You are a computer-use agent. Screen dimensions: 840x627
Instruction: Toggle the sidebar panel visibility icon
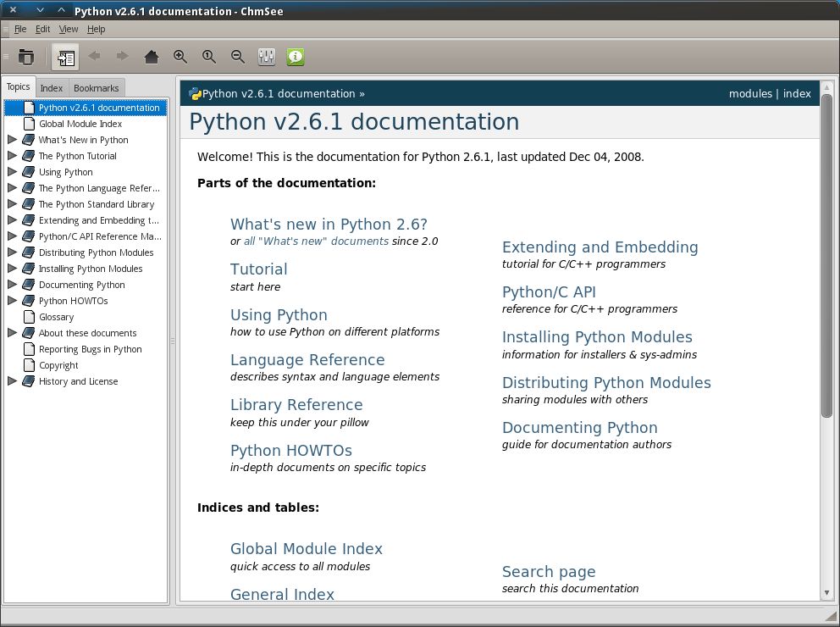(66, 57)
